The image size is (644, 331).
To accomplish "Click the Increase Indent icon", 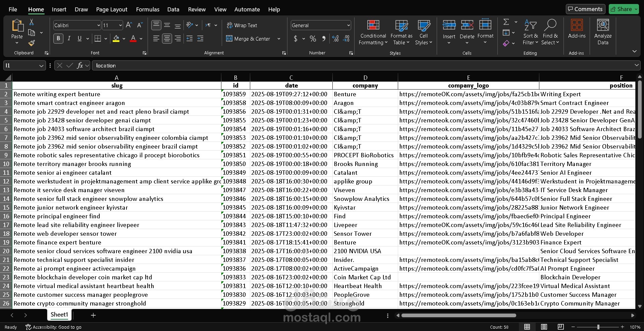I will coord(200,39).
